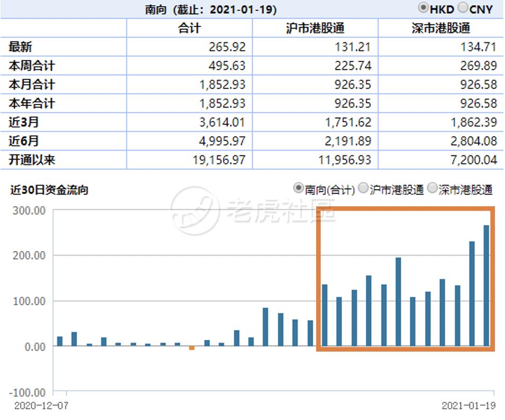Click the second tallest bar near 230

point(472,294)
